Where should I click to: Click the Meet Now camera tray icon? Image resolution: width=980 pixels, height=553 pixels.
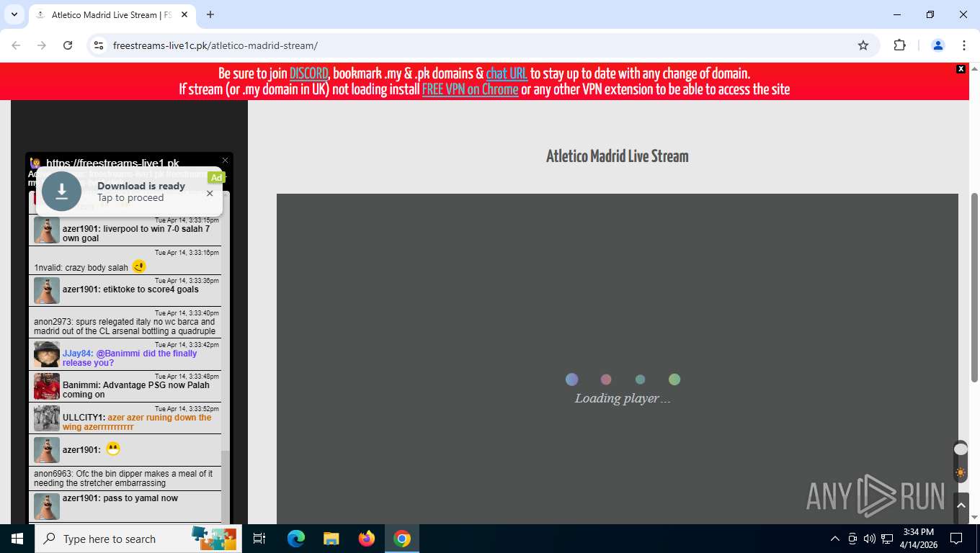(852, 539)
